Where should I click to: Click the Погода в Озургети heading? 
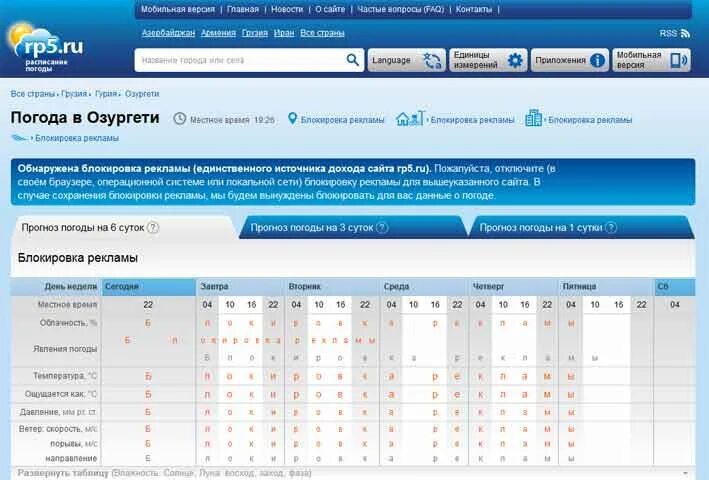85,118
